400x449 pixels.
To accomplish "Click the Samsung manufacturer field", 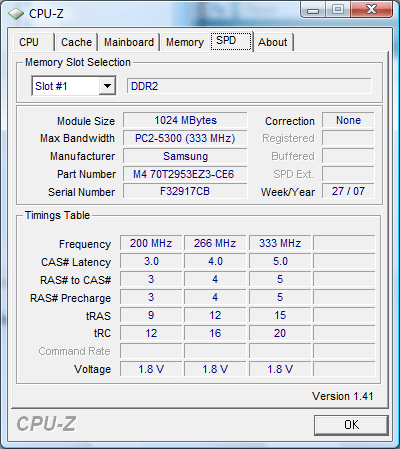I will click(185, 156).
